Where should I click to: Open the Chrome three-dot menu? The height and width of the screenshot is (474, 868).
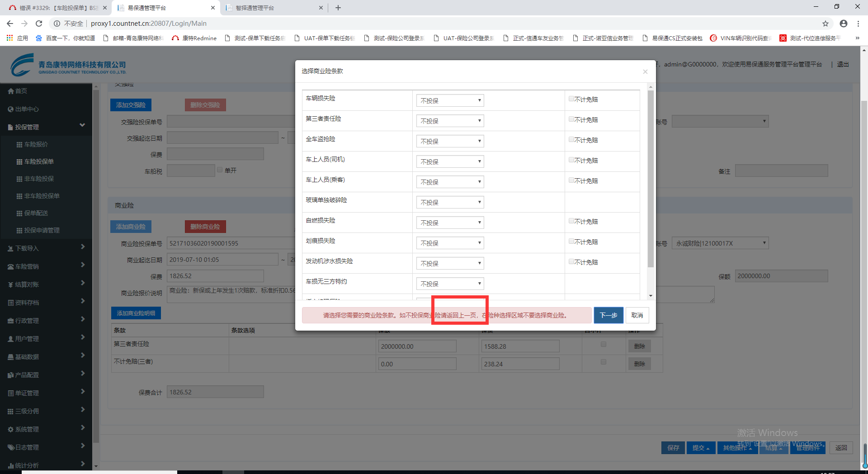pyautogui.click(x=858, y=24)
